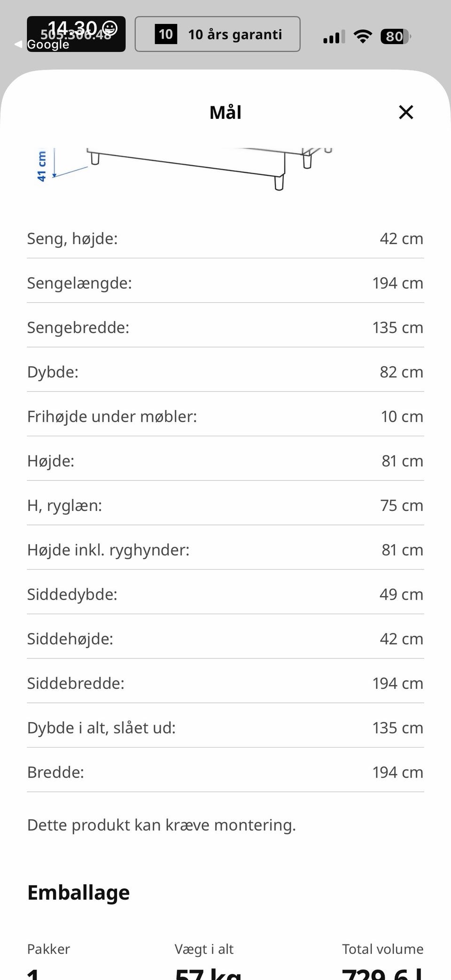Tap the Emballage section heading

pyautogui.click(x=78, y=893)
